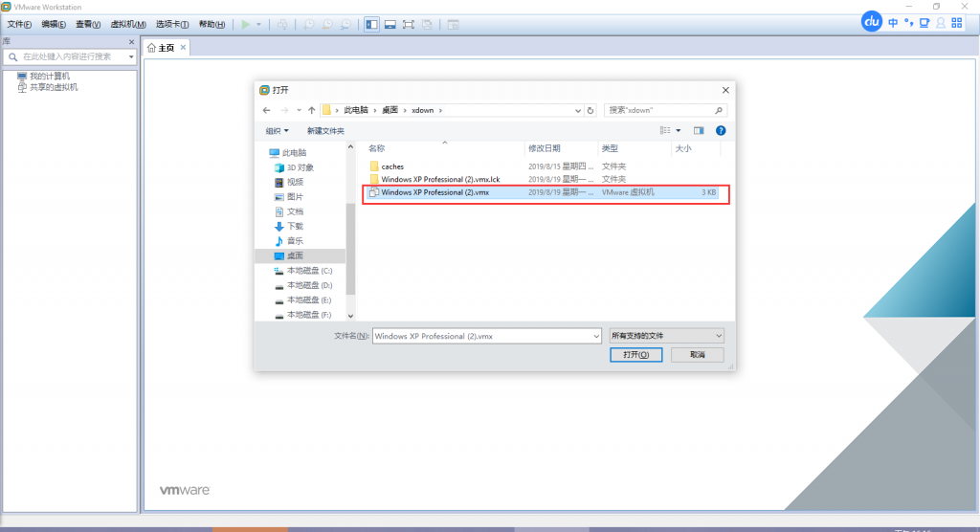Select 3D 对象 in navigation pane
Screen dimensions: 980x532
300,168
